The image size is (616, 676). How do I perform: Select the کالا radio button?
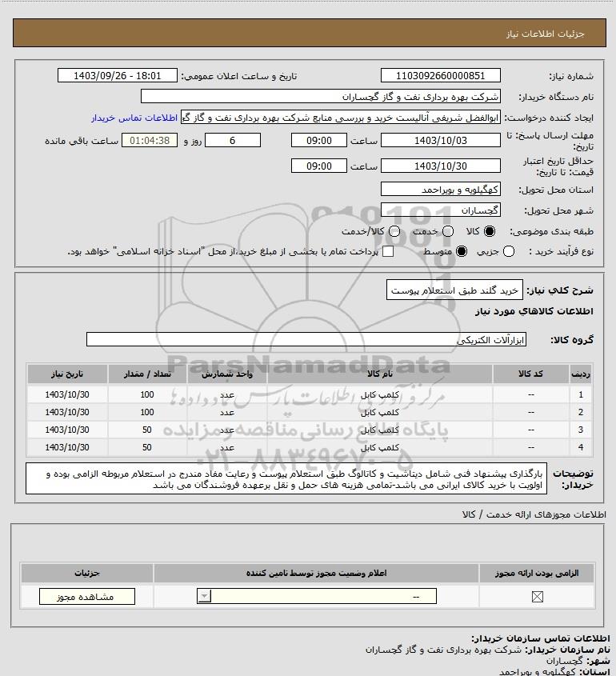coord(490,231)
